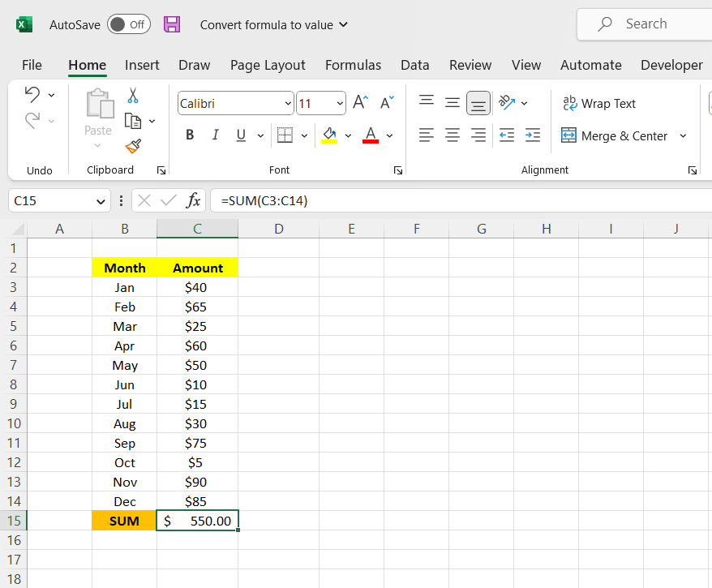This screenshot has height=588, width=712.
Task: Switch to the Formulas tab
Action: pyautogui.click(x=353, y=65)
